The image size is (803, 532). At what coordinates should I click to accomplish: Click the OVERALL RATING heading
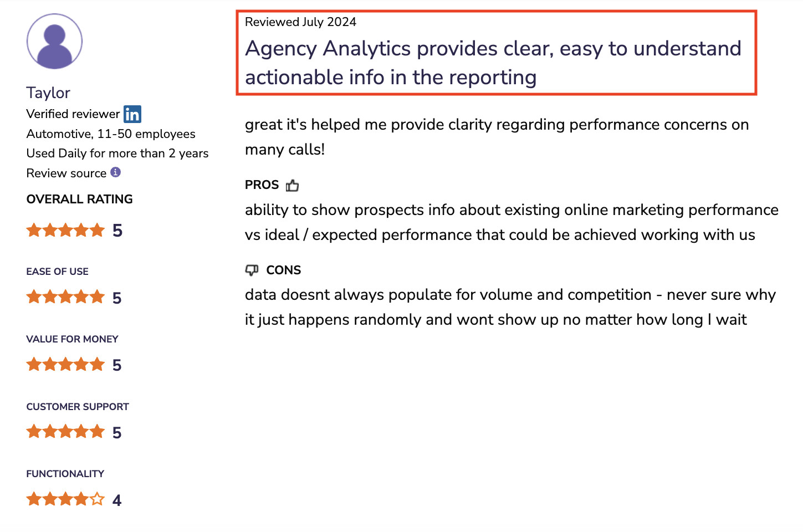[79, 199]
